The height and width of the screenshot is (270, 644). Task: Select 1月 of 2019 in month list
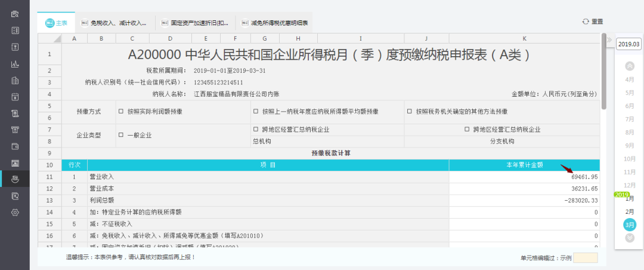click(x=629, y=198)
